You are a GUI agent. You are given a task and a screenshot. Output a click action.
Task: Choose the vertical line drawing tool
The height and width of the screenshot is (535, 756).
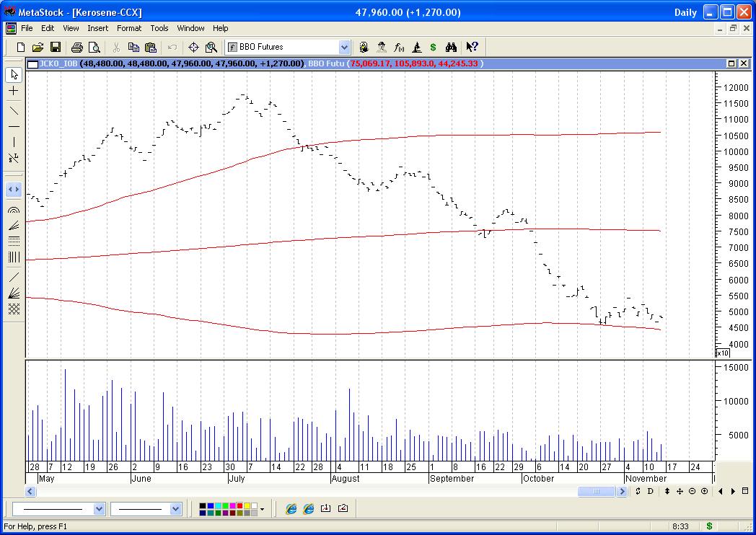(13, 142)
